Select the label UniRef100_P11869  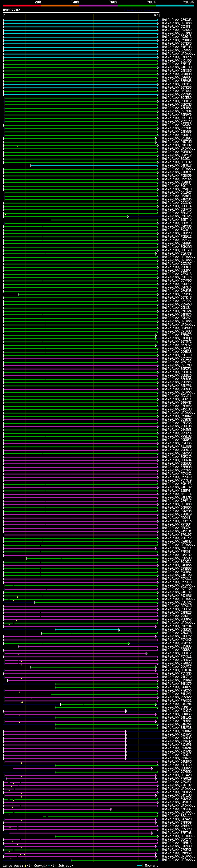pyautogui.click(x=177, y=446)
